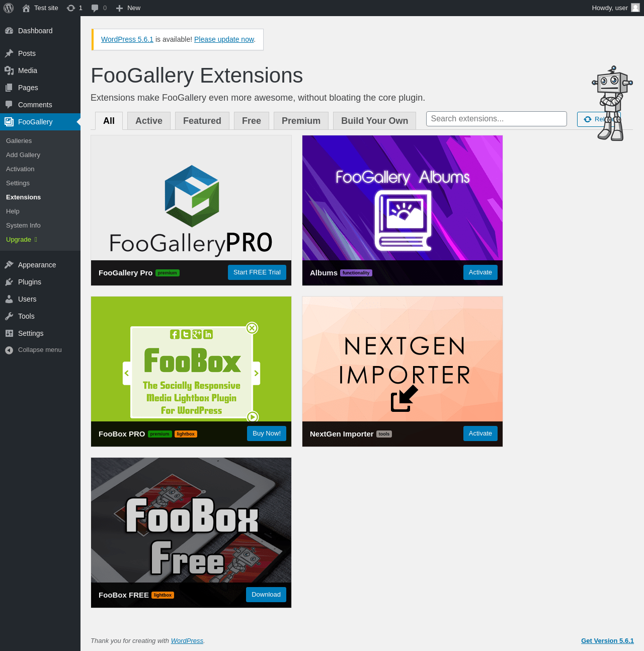Open the Help submenu item

pos(40,211)
